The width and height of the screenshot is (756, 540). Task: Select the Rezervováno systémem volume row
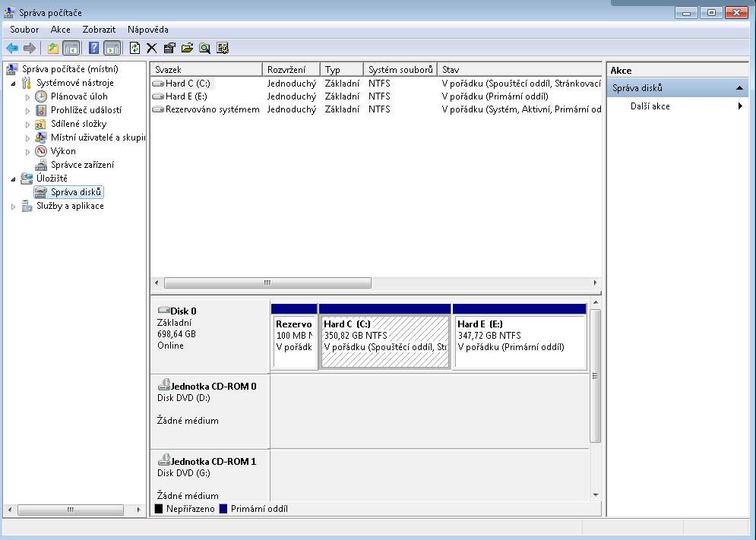pyautogui.click(x=376, y=109)
